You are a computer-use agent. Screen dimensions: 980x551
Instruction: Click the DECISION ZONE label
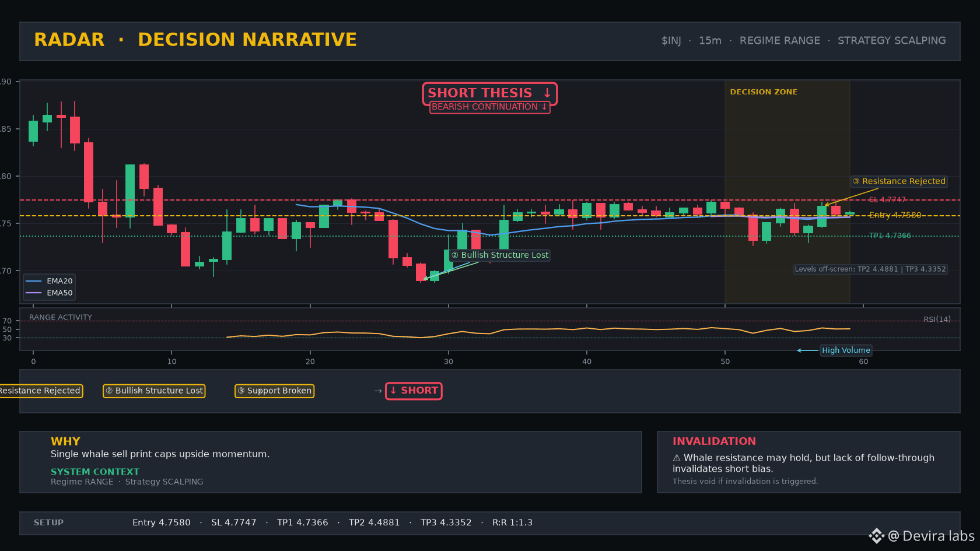[764, 92]
